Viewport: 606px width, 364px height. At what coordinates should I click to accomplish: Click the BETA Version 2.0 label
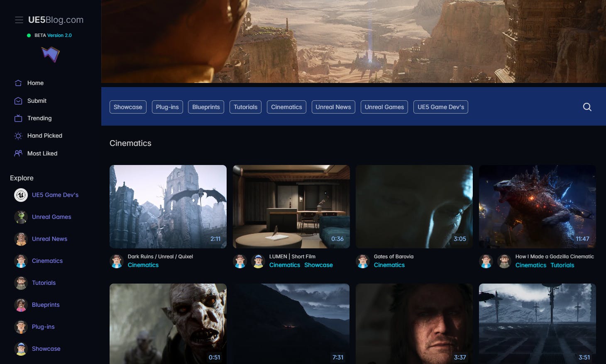coord(53,35)
